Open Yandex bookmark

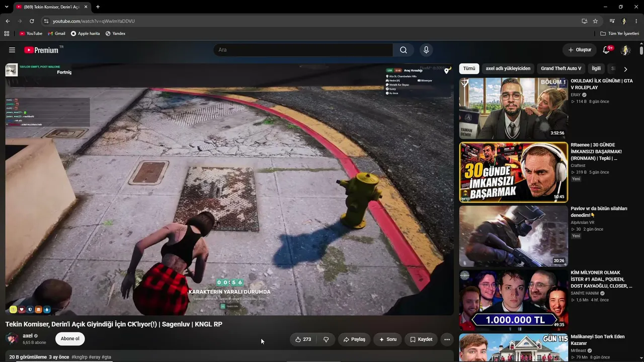(115, 34)
